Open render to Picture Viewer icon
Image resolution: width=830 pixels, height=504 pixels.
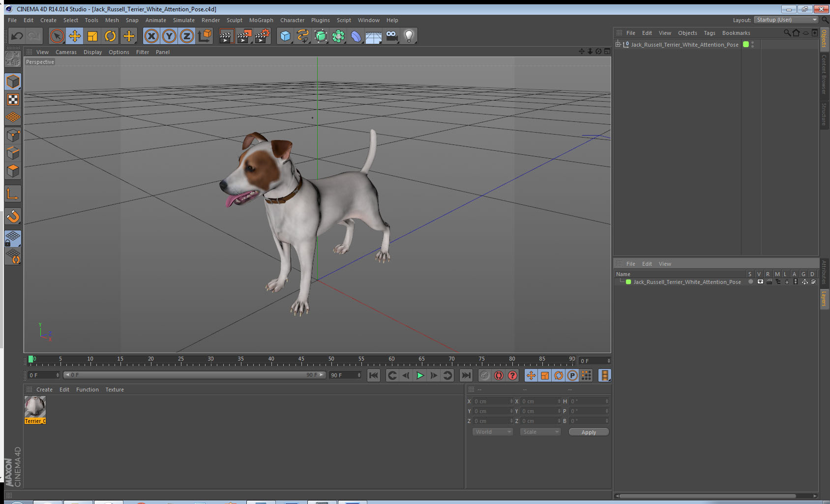coord(244,36)
